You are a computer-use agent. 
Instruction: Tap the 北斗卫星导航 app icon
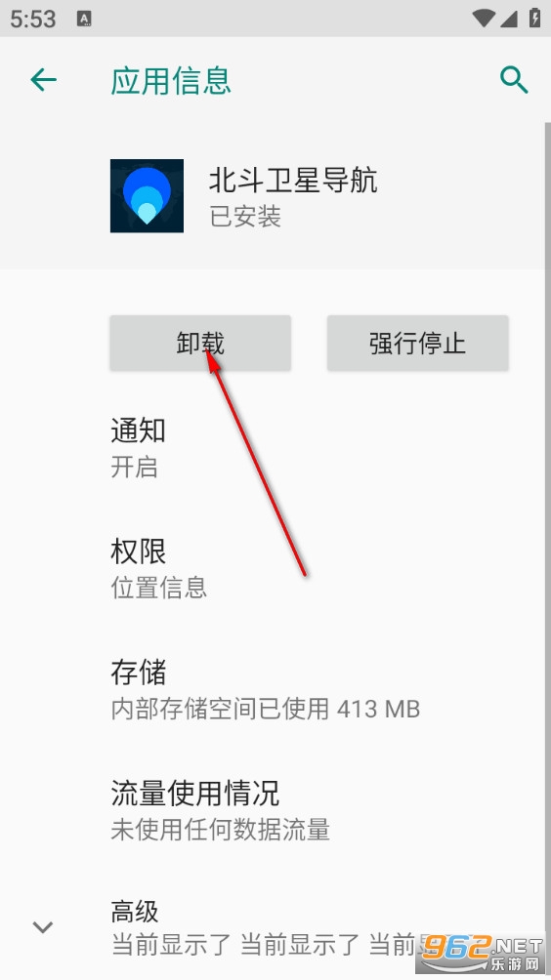pyautogui.click(x=147, y=195)
